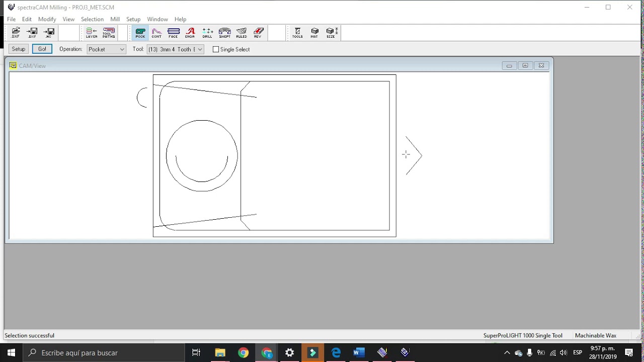Open the Window menu
This screenshot has height=362, width=644.
157,19
